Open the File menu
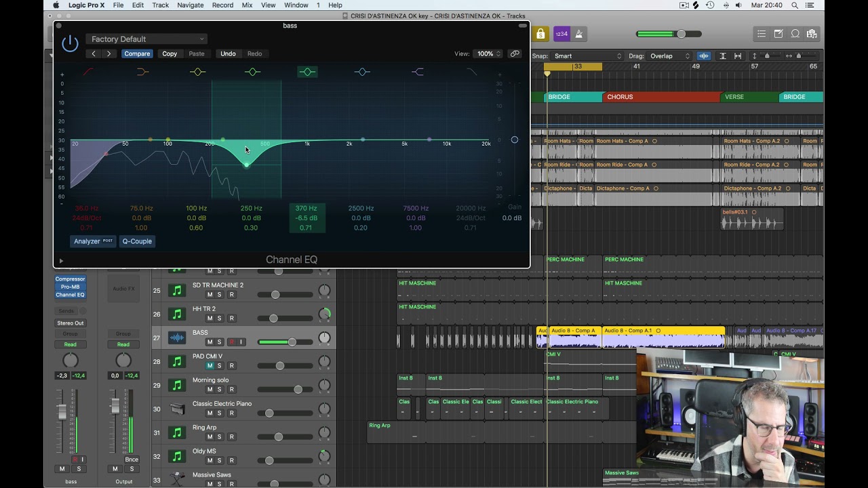Screen dimensions: 868x488 pyautogui.click(x=118, y=5)
